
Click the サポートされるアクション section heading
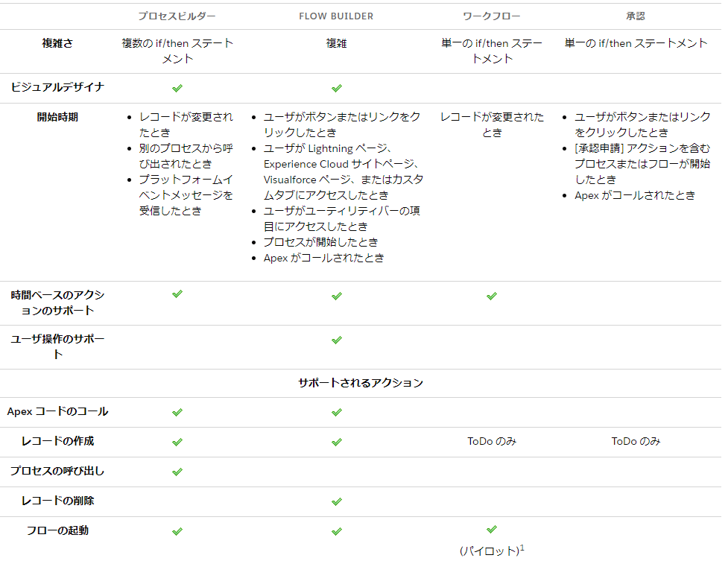click(361, 383)
